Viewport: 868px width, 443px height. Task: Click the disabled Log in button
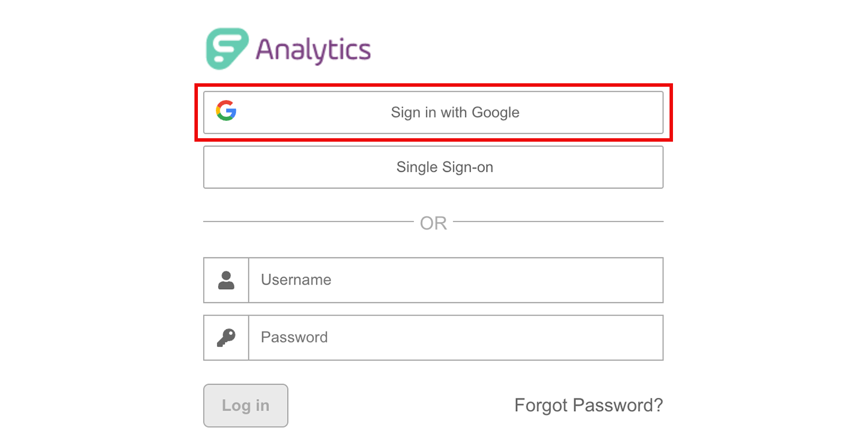click(246, 405)
